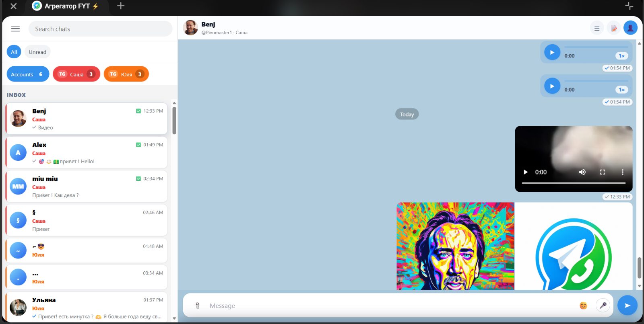The image size is (644, 324).
Task: Click the paperclip attach icon
Action: coord(197,306)
